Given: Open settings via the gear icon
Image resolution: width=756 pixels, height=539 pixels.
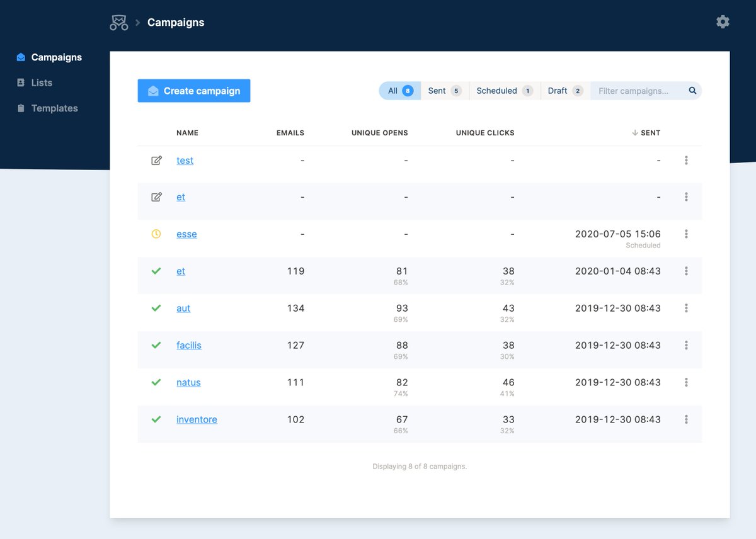Looking at the screenshot, I should tap(723, 22).
